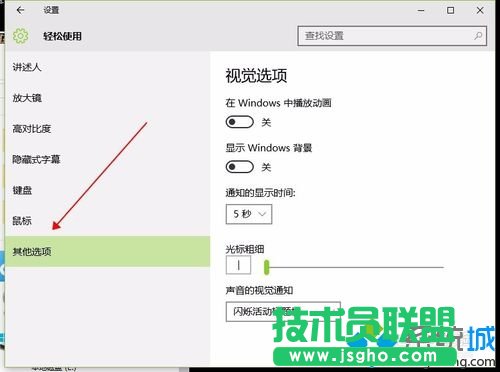Close the settings window
This screenshot has height=372, width=500.
tap(480, 11)
